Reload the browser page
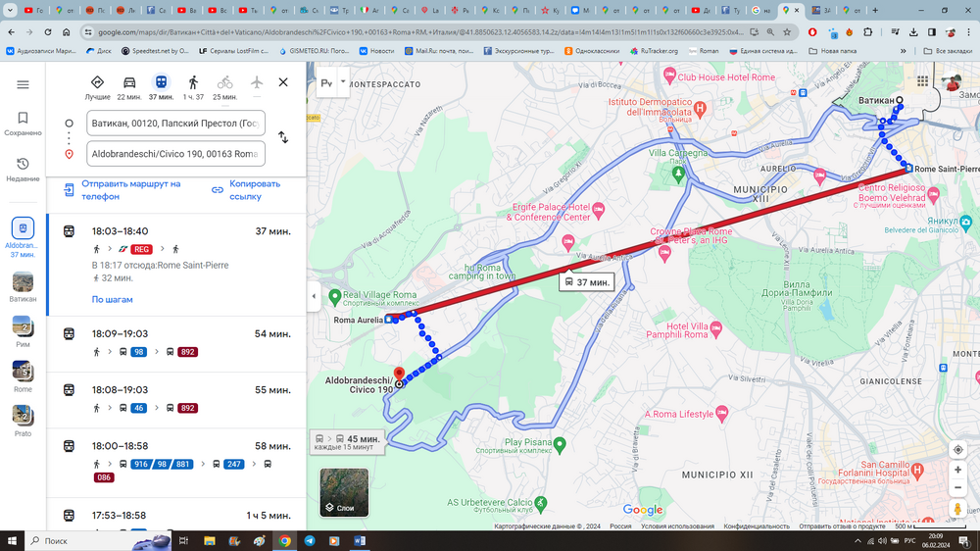 [x=47, y=32]
